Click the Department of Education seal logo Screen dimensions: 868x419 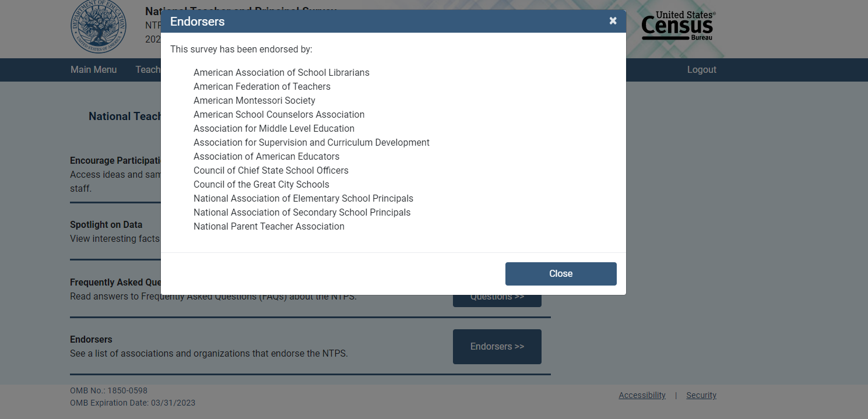pyautogui.click(x=97, y=26)
